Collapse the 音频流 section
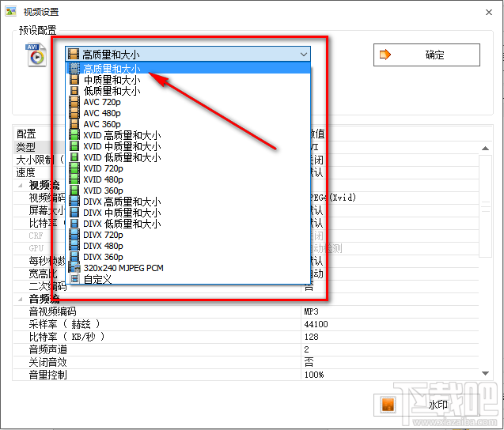Viewport: 504px width, 430px height. (x=21, y=299)
